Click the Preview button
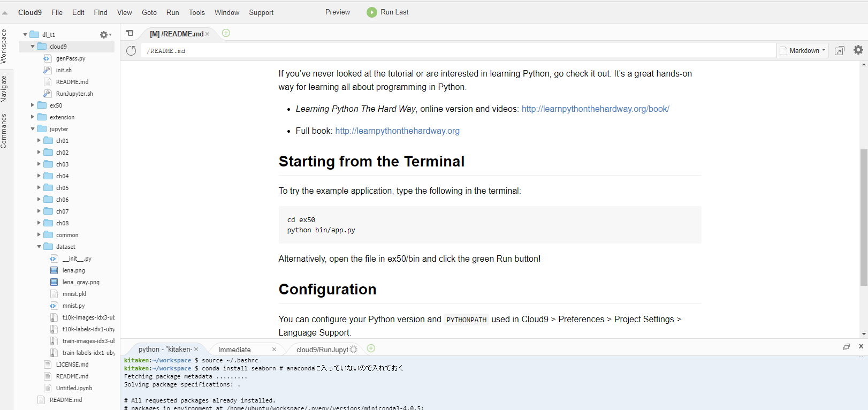The image size is (868, 410). pos(338,12)
